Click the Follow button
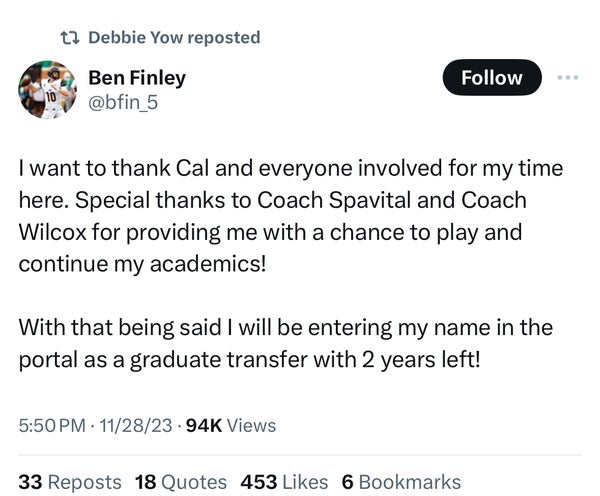The width and height of the screenshot is (600, 496). point(491,78)
